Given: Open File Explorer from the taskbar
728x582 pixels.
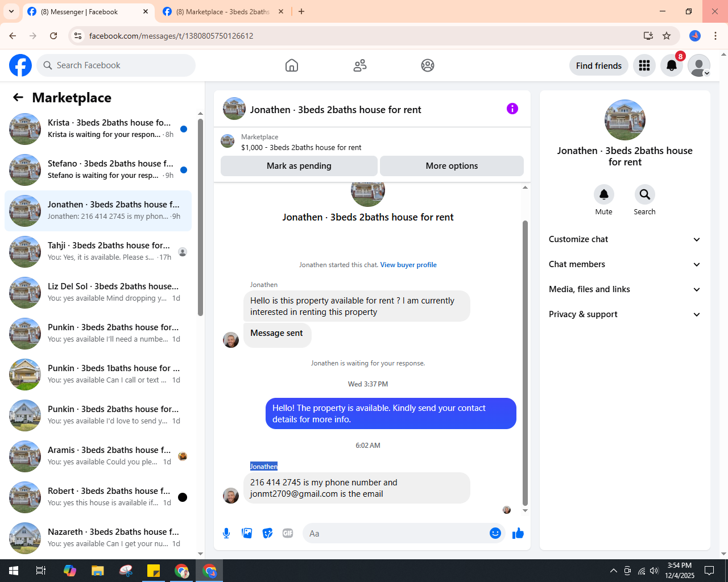Looking at the screenshot, I should (98, 571).
